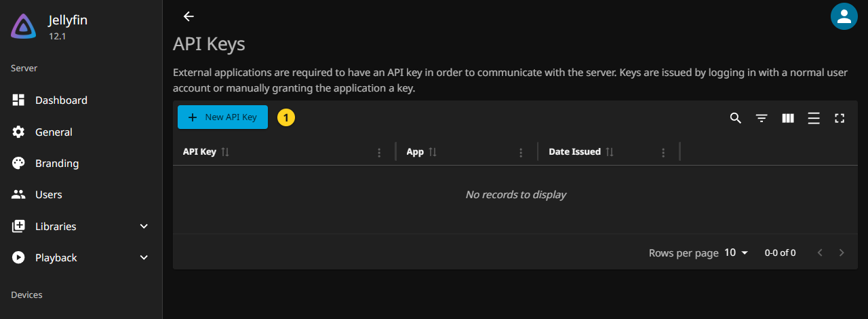
Task: Open App column actions menu
Action: [521, 153]
